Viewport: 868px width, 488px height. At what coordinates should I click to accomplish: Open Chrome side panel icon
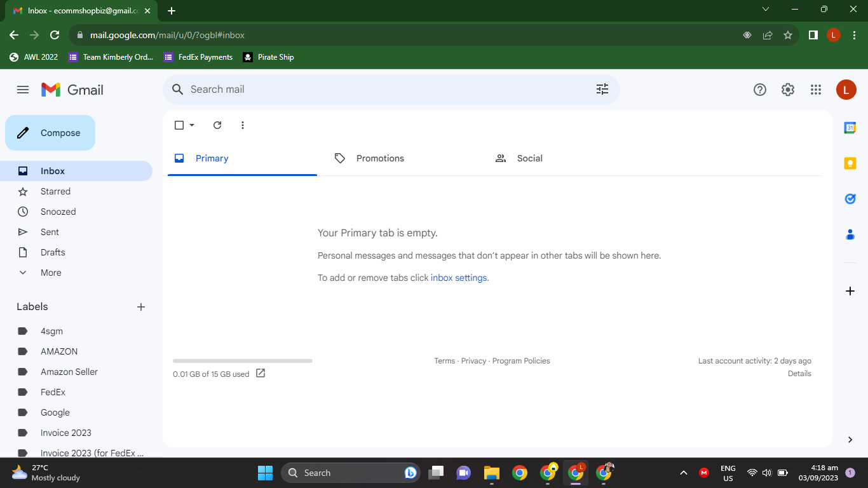[813, 35]
